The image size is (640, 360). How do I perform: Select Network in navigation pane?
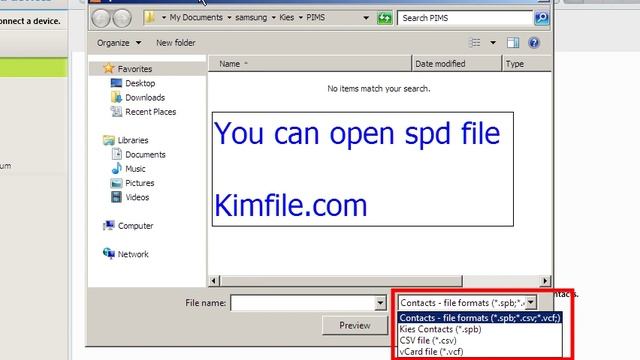[x=125, y=254]
